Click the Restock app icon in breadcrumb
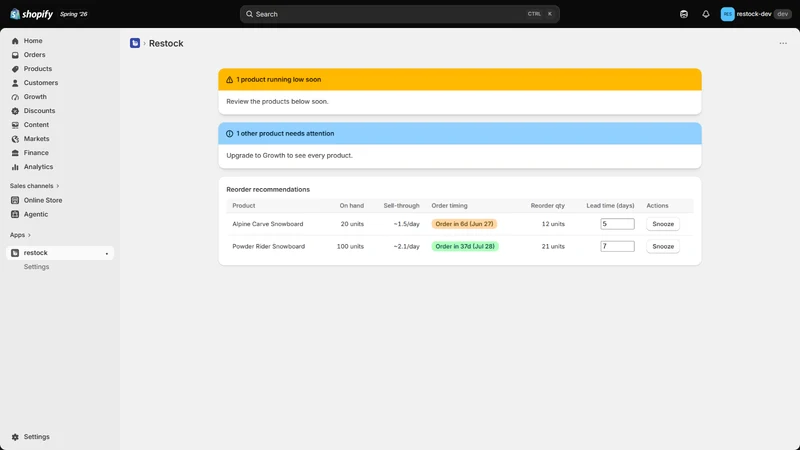800x450 pixels. coord(135,43)
